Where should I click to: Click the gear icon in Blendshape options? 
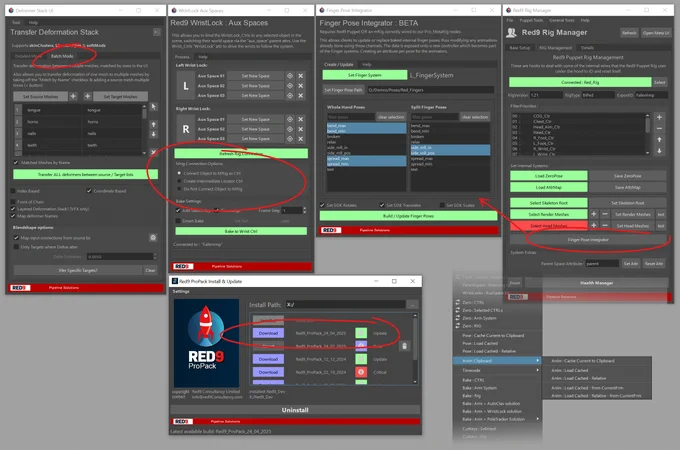pyautogui.click(x=153, y=238)
